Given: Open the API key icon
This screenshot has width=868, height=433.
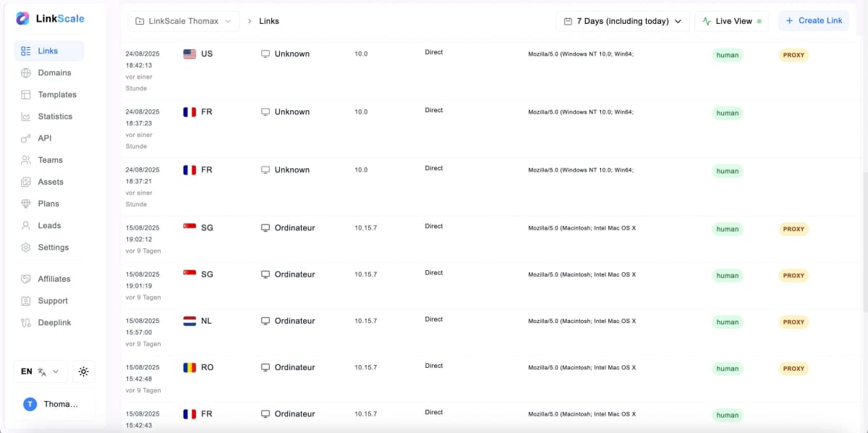Looking at the screenshot, I should pyautogui.click(x=26, y=138).
